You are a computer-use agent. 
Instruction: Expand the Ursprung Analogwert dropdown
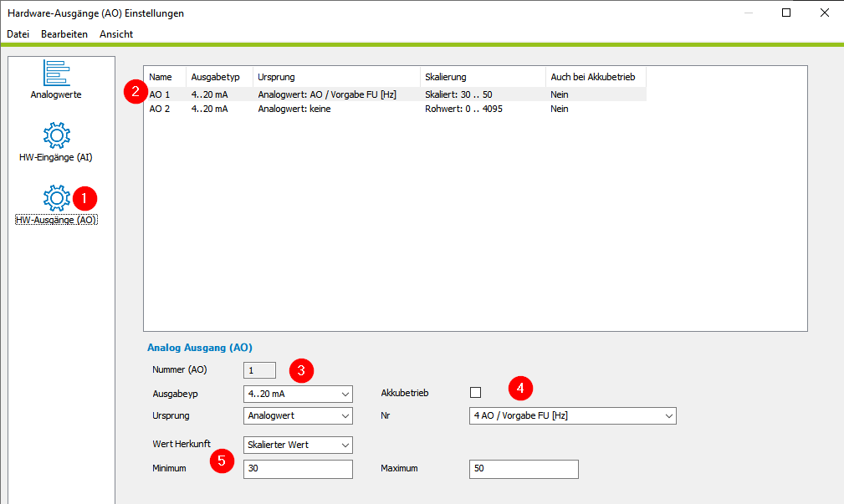pos(298,415)
